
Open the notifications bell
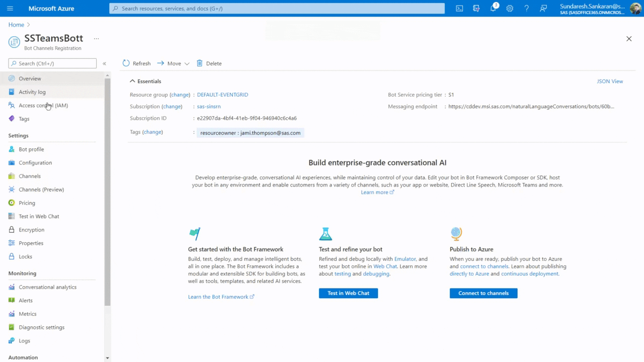point(494,9)
